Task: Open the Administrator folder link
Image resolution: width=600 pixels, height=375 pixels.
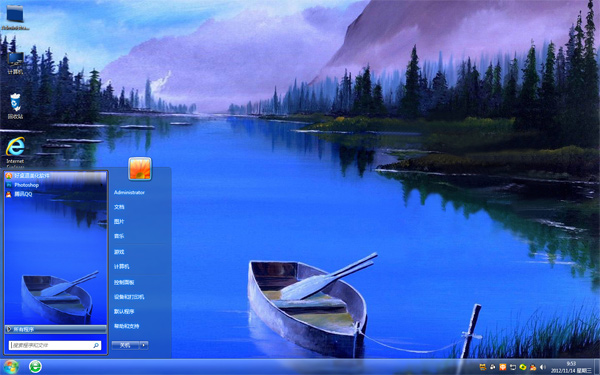Action: coord(129,192)
